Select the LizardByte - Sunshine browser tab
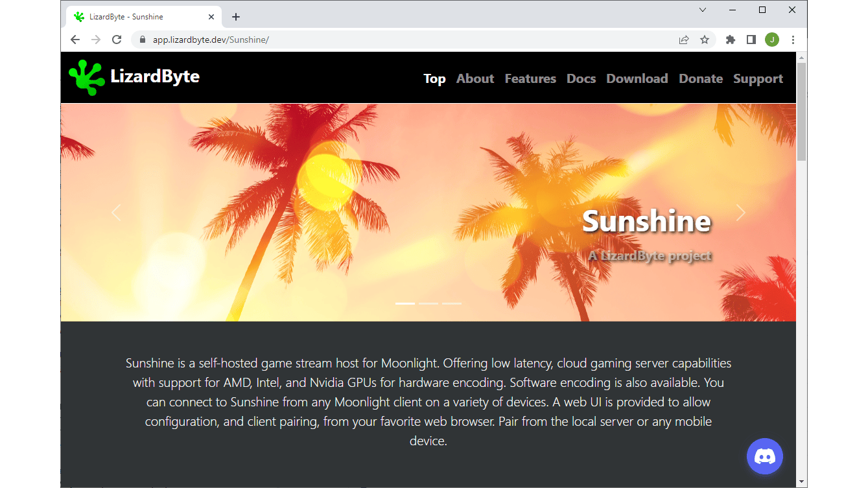 tap(144, 17)
